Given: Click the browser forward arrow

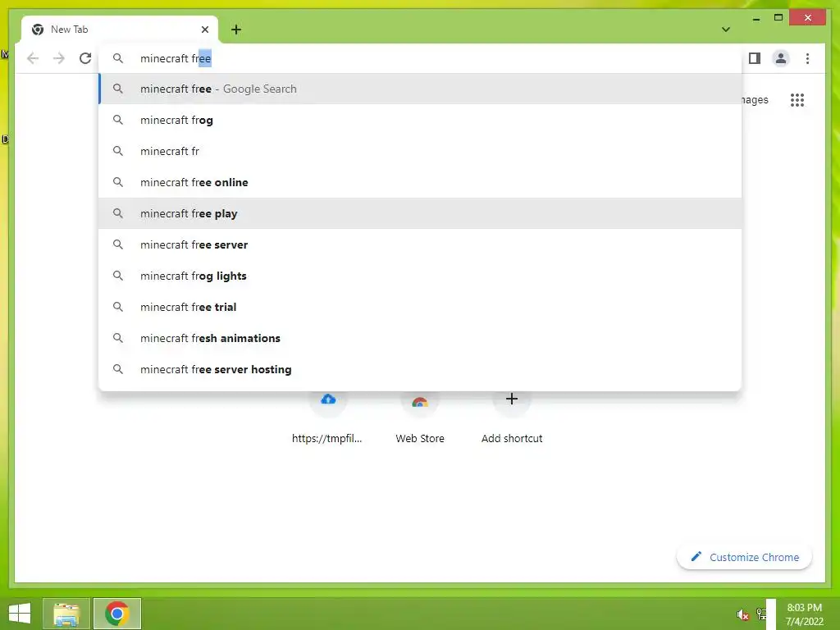Looking at the screenshot, I should click(x=59, y=58).
